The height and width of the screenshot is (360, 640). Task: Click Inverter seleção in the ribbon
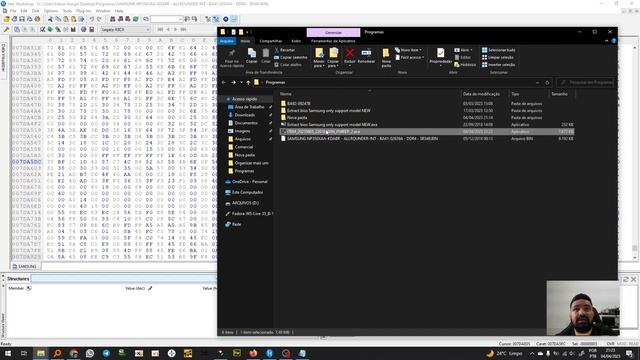[x=498, y=65]
